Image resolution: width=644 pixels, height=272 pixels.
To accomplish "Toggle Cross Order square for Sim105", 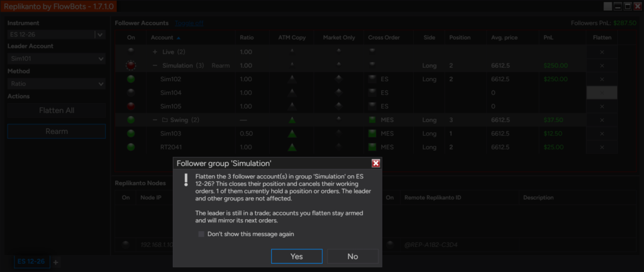I will [372, 106].
